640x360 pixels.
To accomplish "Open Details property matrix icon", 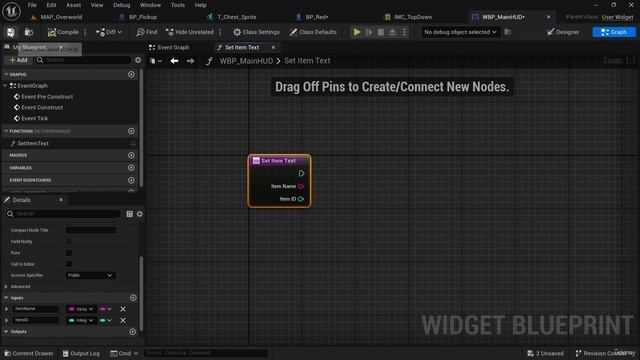I will (129, 214).
